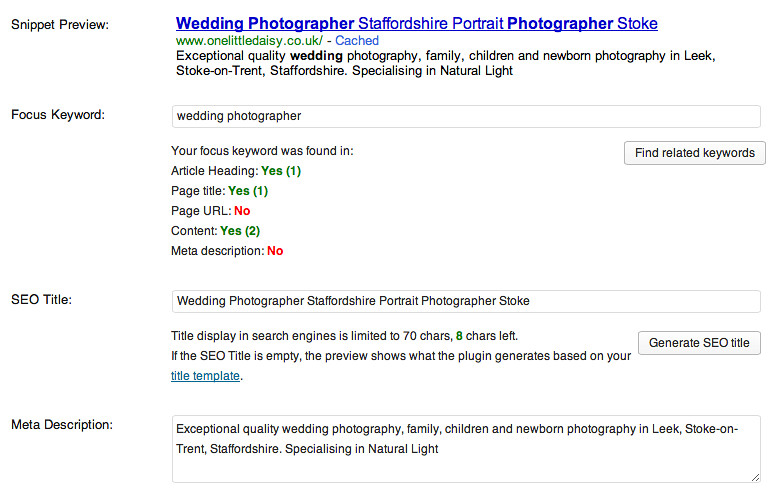Viewport: 778px width, 493px height.
Task: Open the Cached link in snippet
Action: click(357, 41)
